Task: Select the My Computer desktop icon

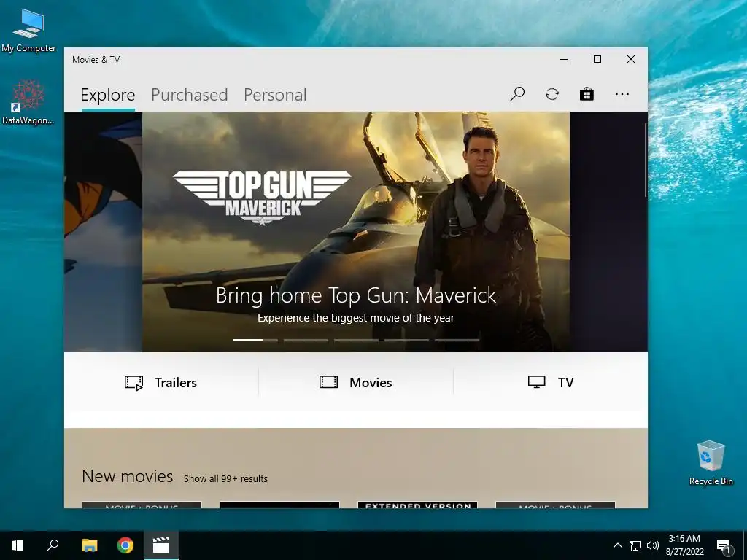Action: pos(28,31)
